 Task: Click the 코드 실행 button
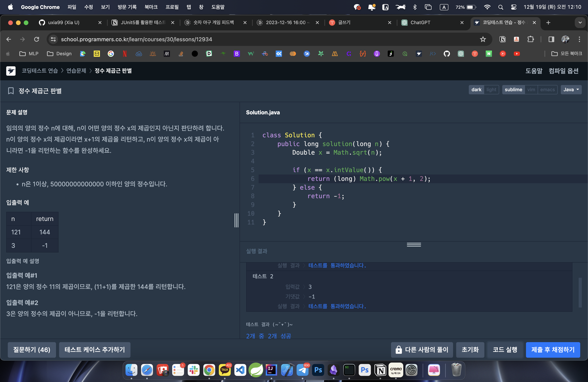[505, 350]
